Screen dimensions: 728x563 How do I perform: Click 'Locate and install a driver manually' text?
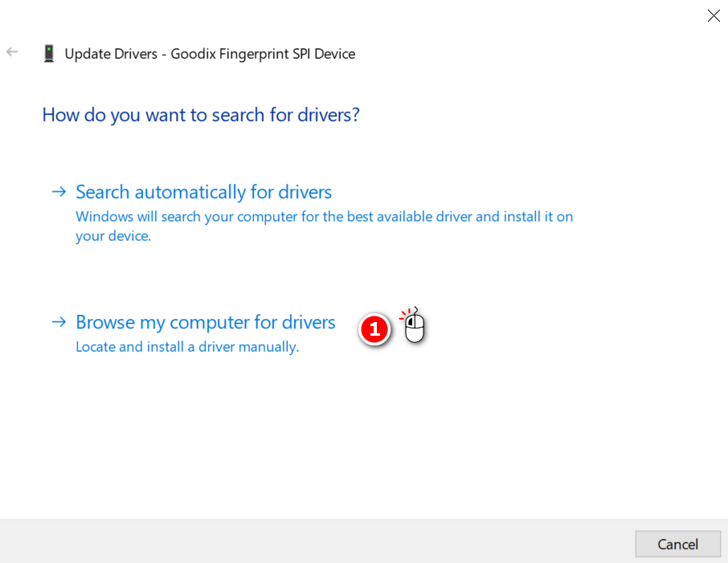[x=186, y=347]
